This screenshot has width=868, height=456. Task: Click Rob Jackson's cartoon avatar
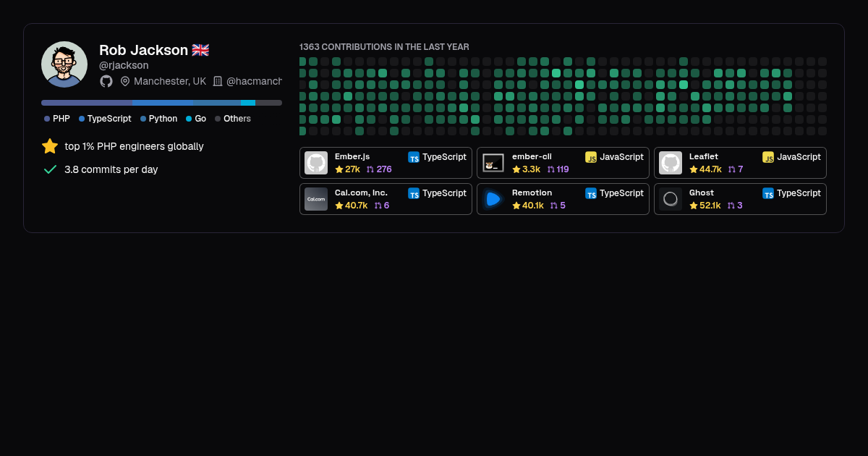[64, 64]
